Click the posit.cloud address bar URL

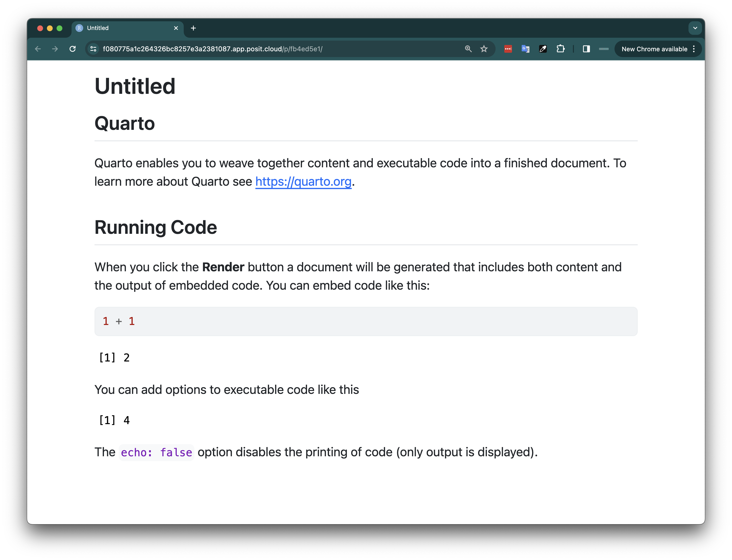(212, 49)
